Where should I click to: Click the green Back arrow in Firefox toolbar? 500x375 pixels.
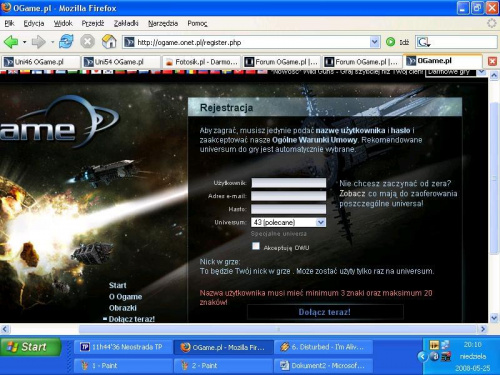pyautogui.click(x=11, y=42)
